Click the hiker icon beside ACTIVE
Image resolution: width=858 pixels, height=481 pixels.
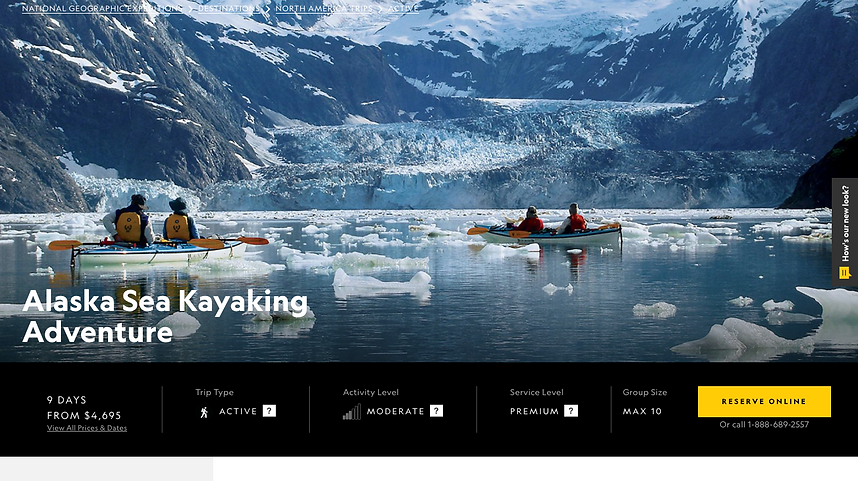point(204,412)
